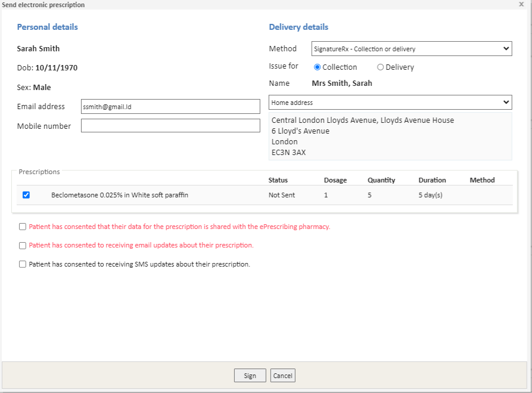Enable email updates consent

click(22, 245)
